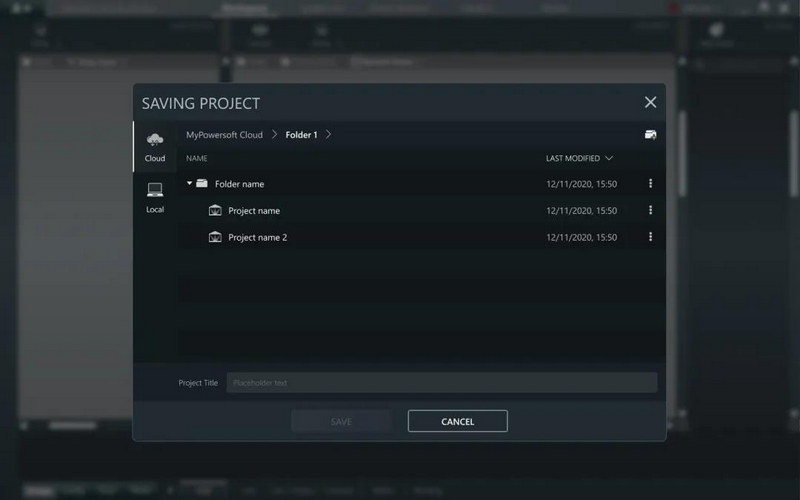Open MyPowersoft Cloud breadcrumb
The width and height of the screenshot is (800, 500).
click(x=224, y=135)
